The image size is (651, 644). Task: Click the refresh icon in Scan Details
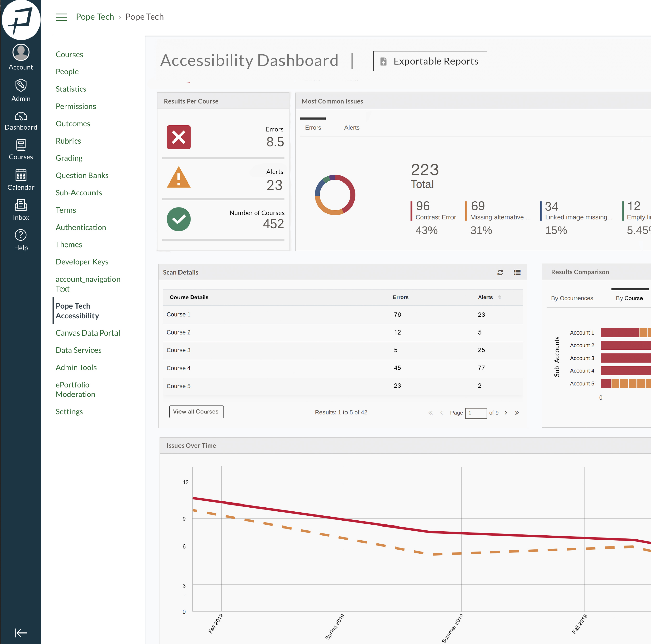tap(500, 272)
